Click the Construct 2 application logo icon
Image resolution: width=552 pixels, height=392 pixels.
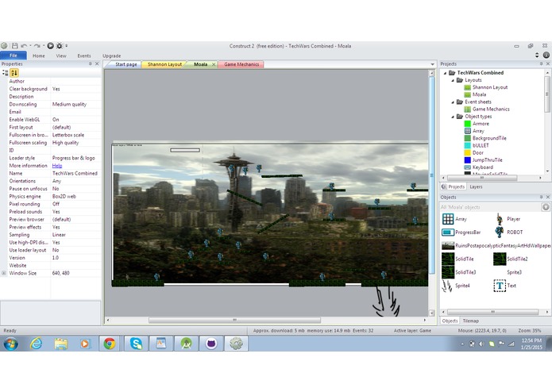pyautogui.click(x=4, y=46)
